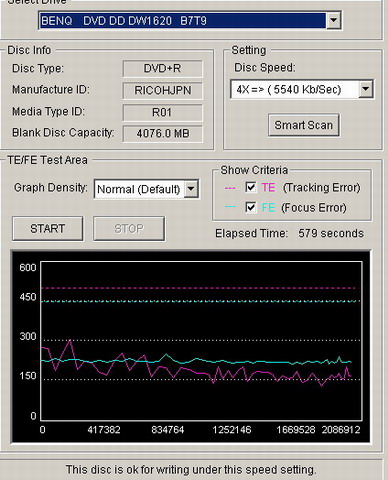Click the 4076.0 MB capacity field
Viewport: 388px width, 480px height.
[162, 134]
